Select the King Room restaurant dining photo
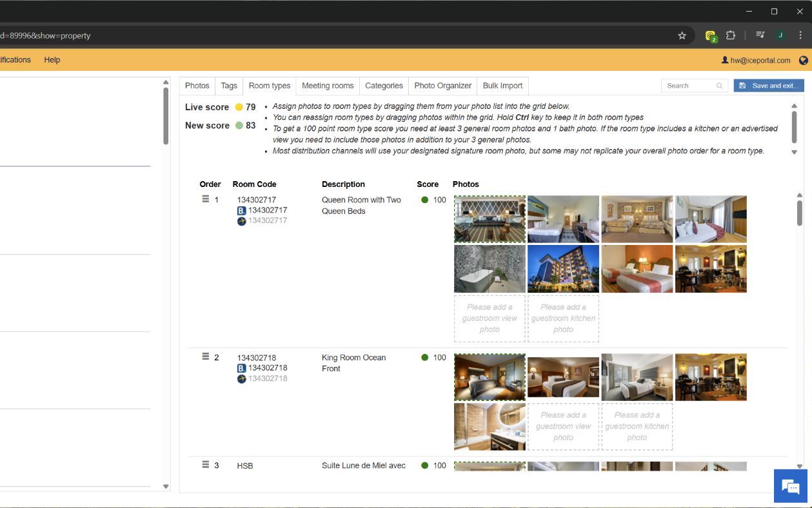This screenshot has width=812, height=508. (711, 377)
